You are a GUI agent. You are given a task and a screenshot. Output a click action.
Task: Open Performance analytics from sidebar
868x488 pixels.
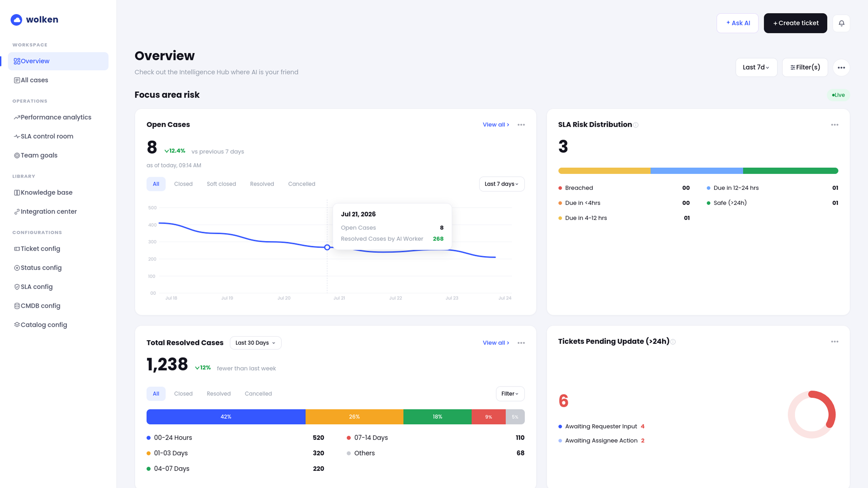click(58, 117)
